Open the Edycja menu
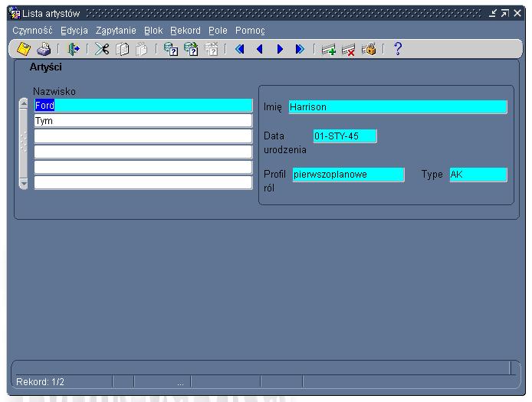 (74, 31)
